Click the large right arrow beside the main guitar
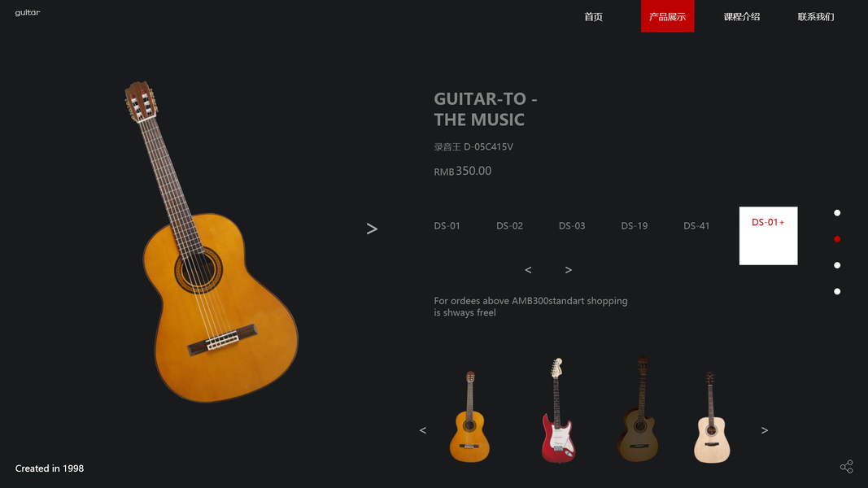This screenshot has height=488, width=868. point(372,229)
